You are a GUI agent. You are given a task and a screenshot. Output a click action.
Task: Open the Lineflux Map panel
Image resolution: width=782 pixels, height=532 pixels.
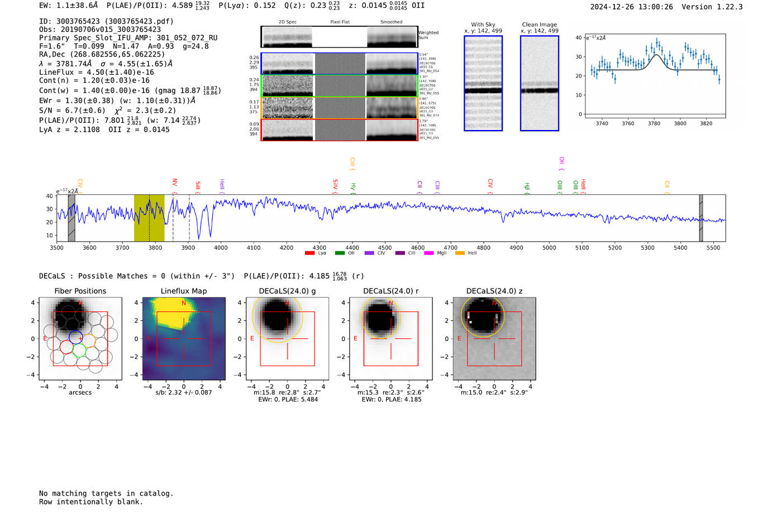tap(184, 338)
